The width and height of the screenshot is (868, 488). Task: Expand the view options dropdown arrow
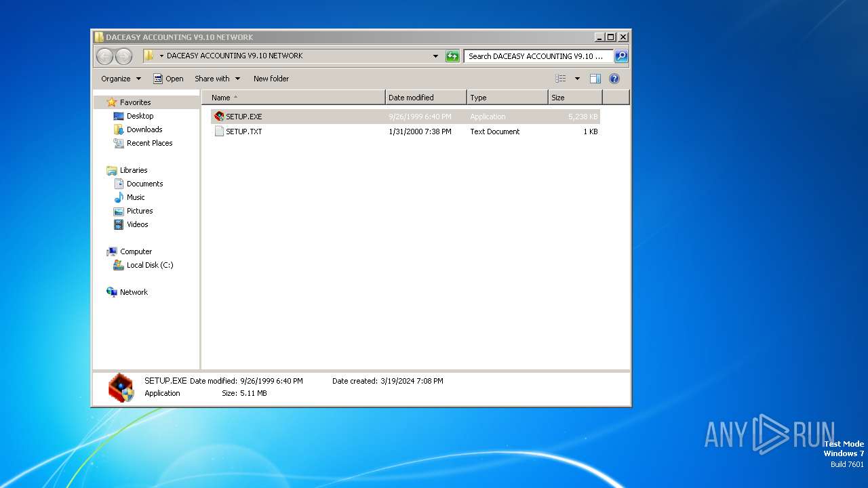577,79
